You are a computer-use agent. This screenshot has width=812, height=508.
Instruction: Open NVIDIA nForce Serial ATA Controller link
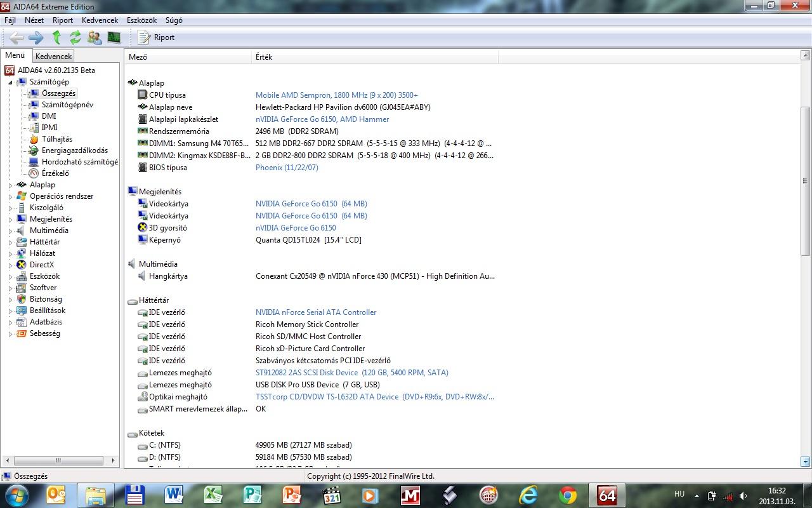pos(316,312)
